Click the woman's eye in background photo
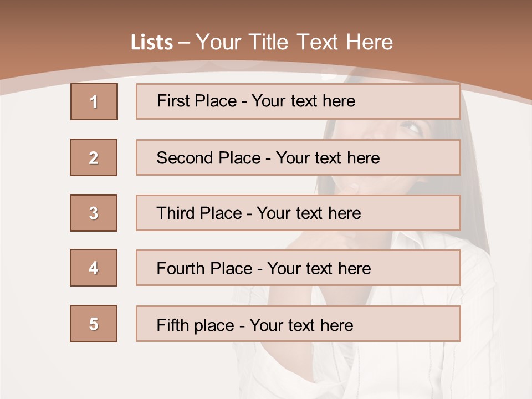The image size is (532, 399). (x=410, y=126)
